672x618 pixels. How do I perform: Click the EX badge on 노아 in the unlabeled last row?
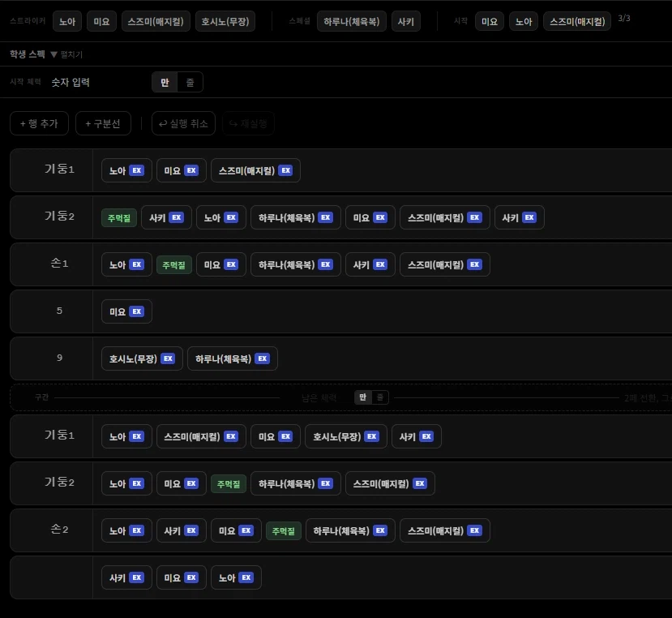coord(246,577)
